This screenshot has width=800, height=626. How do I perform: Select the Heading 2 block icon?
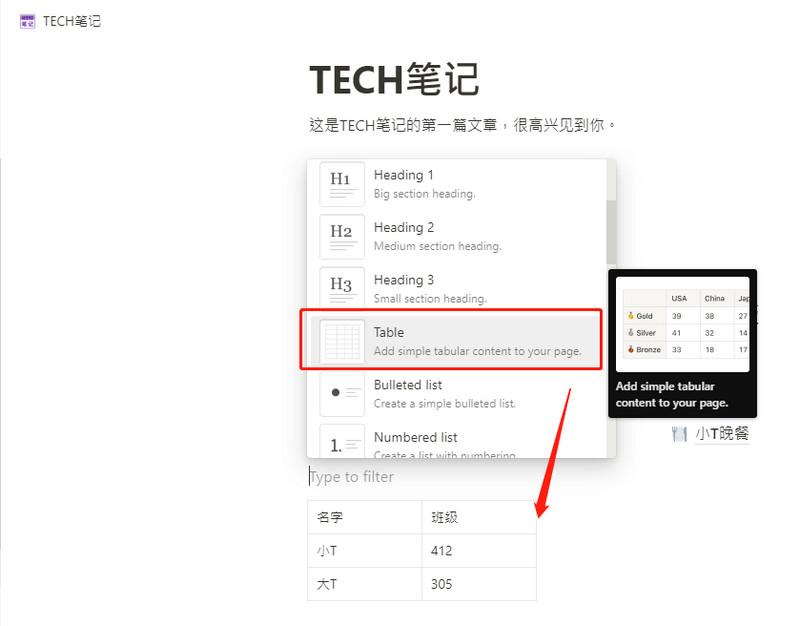[x=341, y=236]
